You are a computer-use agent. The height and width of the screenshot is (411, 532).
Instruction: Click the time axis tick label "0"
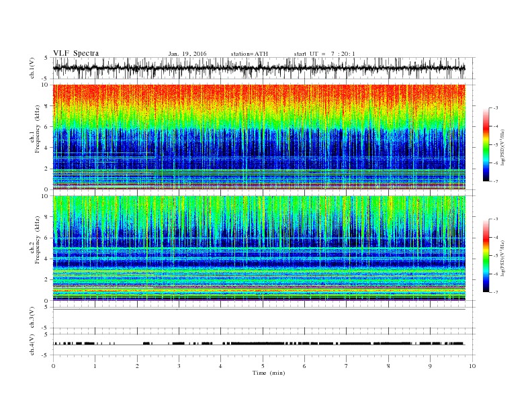[53, 366]
